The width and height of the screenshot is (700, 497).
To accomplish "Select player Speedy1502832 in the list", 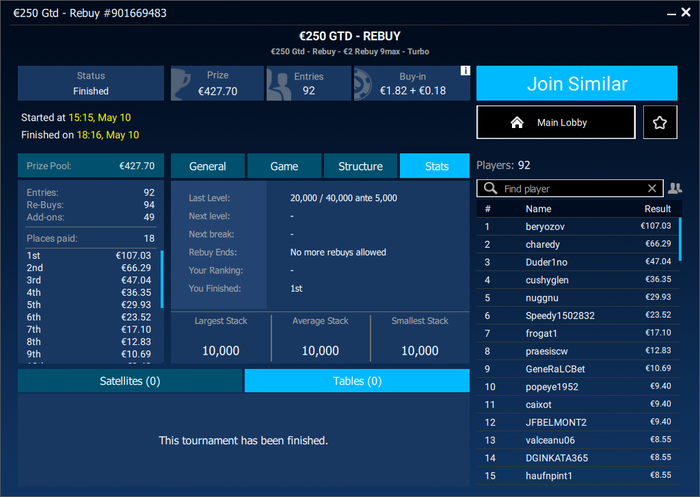I will pos(578,316).
